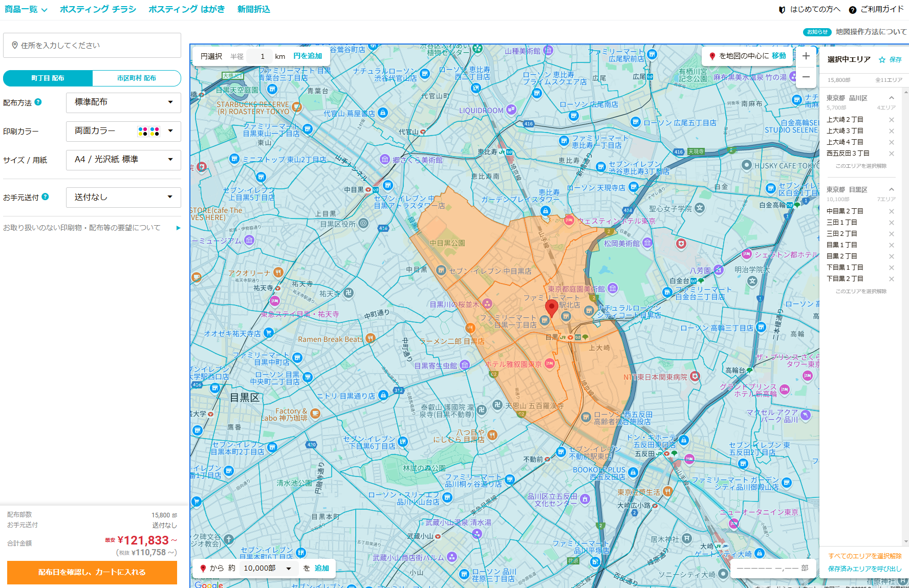Open ご利用ガイド menu link
The image size is (909, 588).
pos(882,9)
